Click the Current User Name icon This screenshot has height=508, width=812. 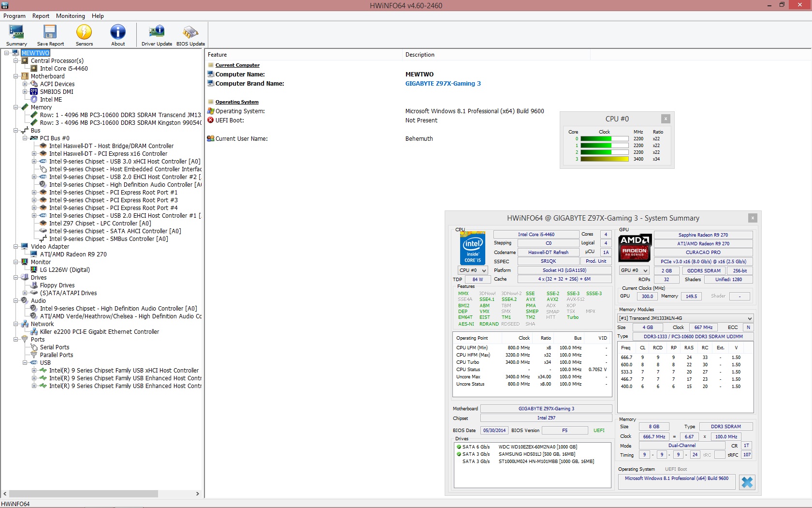tap(211, 139)
